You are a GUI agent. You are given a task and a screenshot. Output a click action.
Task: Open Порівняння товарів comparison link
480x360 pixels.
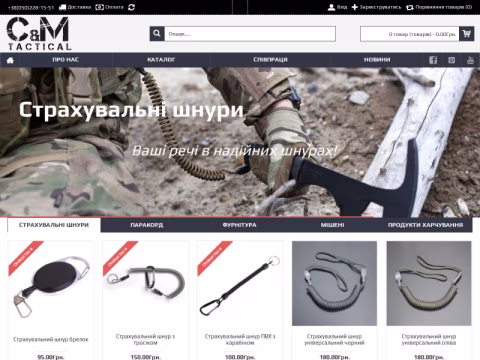click(439, 7)
